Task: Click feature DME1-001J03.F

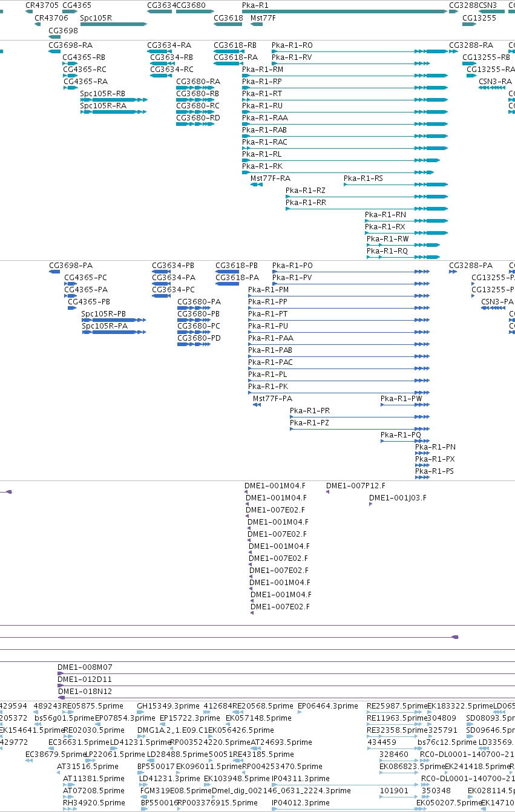Action: pyautogui.click(x=398, y=498)
